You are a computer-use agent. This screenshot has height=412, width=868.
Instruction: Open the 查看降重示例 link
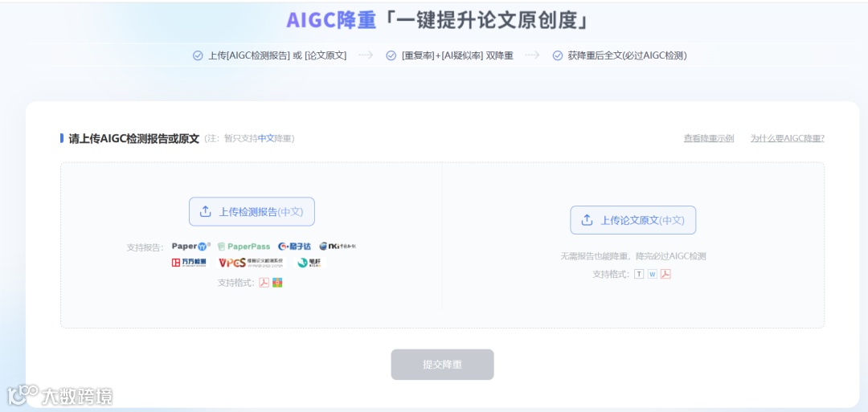[709, 138]
